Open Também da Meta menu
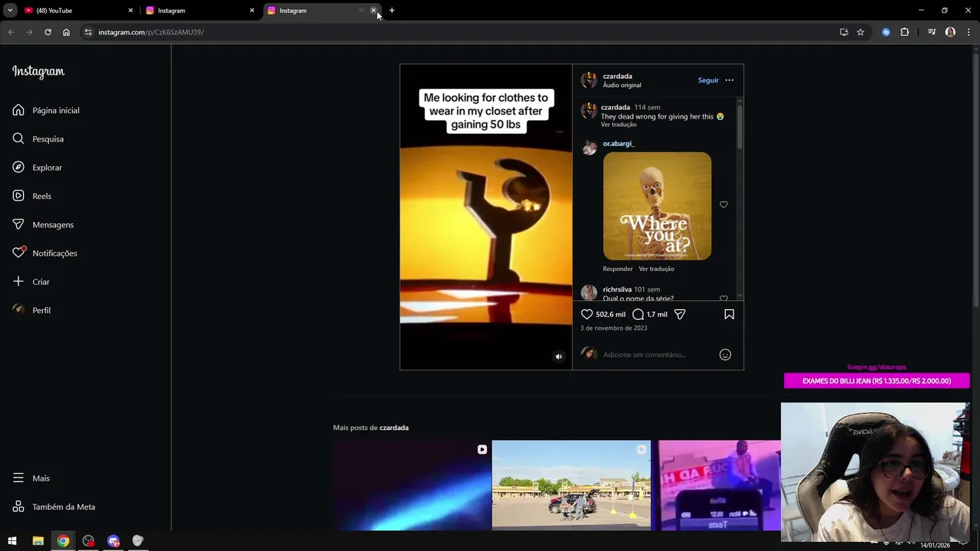Viewport: 980px width, 551px height. (x=54, y=507)
